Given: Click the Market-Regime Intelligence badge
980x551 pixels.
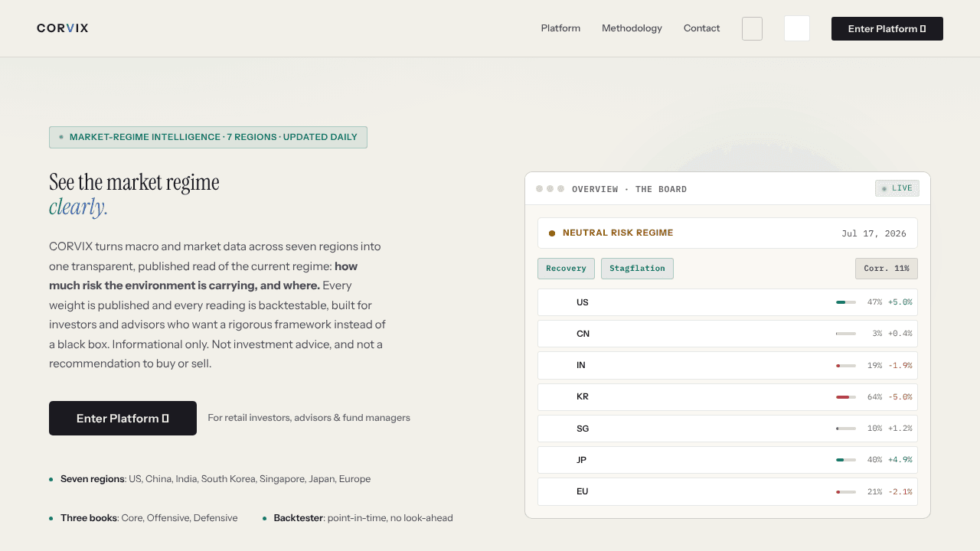Looking at the screenshot, I should tap(208, 137).
